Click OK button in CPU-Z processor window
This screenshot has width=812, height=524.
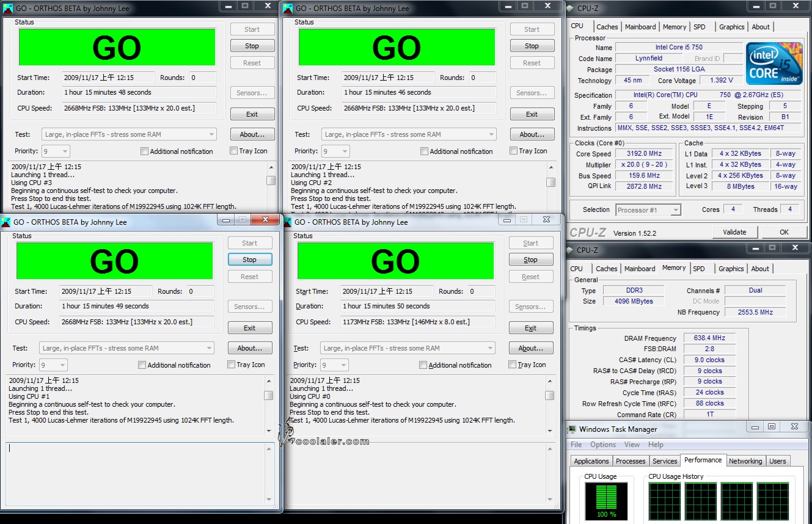[x=784, y=232]
